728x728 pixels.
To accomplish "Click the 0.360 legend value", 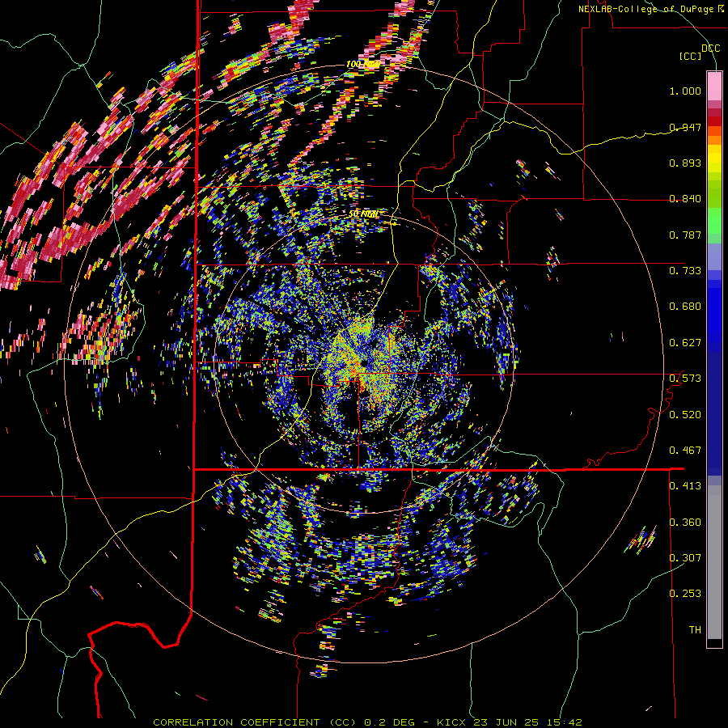I will pos(685,523).
